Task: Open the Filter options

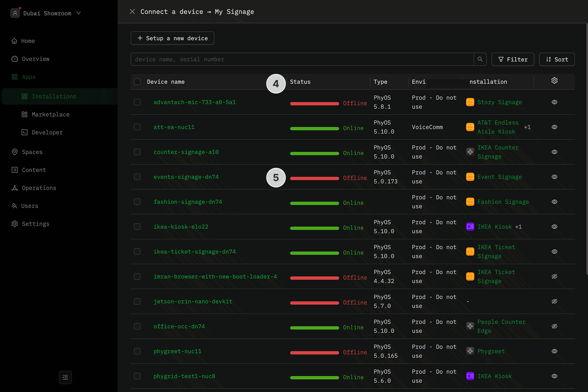Action: [x=512, y=59]
